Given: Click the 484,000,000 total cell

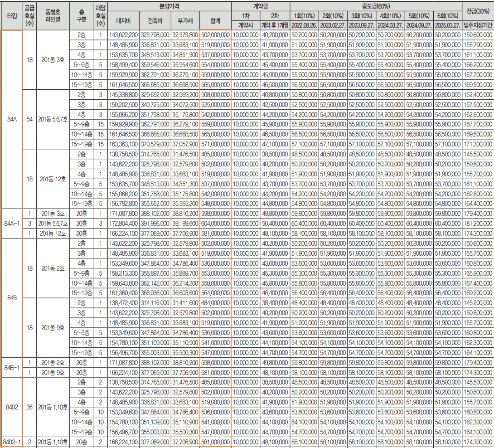Looking at the screenshot, I should (215, 303).
